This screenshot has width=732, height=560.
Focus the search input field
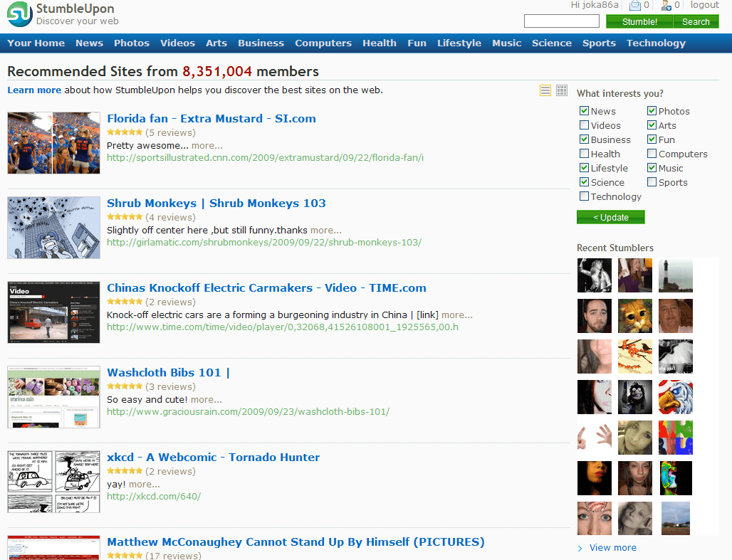click(x=562, y=21)
